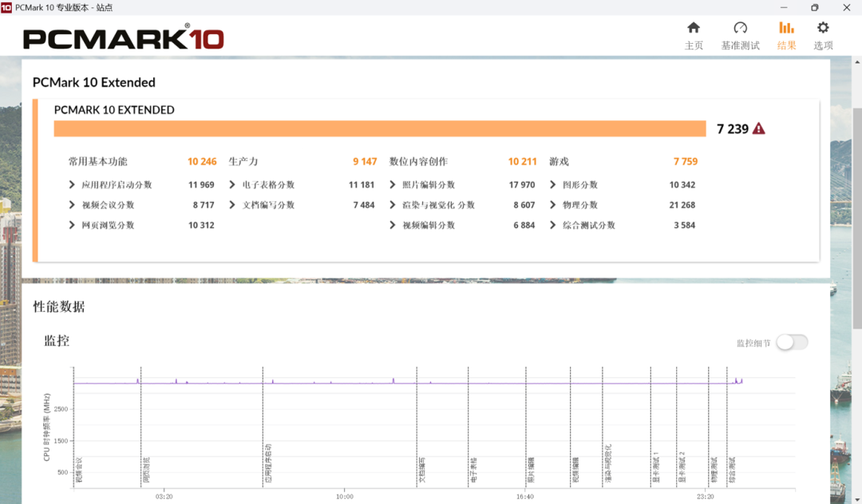Click the 性能数据 section title
This screenshot has height=504, width=862.
coord(59,306)
